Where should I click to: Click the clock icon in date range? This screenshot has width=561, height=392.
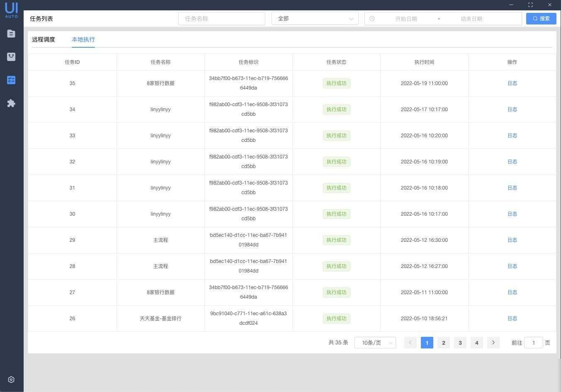pos(372,19)
